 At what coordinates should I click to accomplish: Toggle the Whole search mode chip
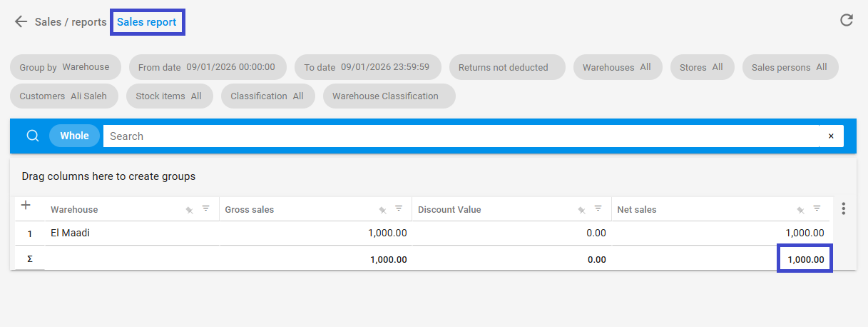[74, 136]
